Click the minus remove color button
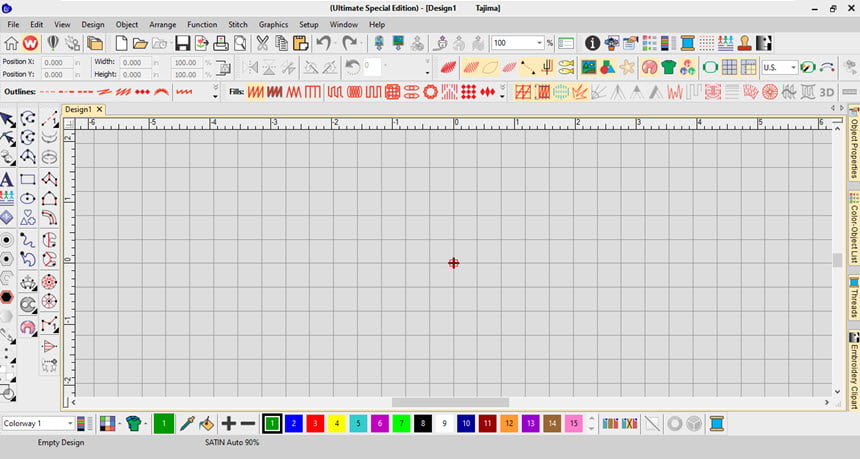The height and width of the screenshot is (459, 860). click(x=247, y=424)
